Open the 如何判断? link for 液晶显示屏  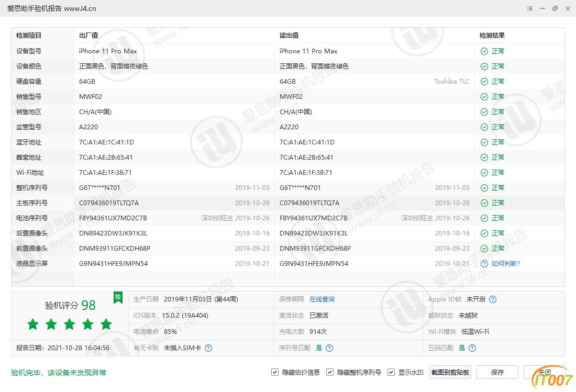(x=506, y=264)
